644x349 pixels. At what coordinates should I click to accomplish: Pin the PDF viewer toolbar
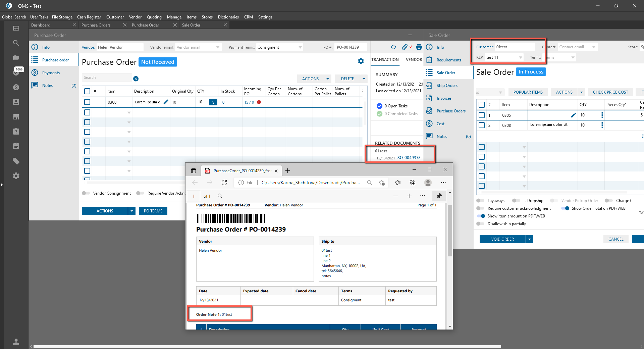439,196
